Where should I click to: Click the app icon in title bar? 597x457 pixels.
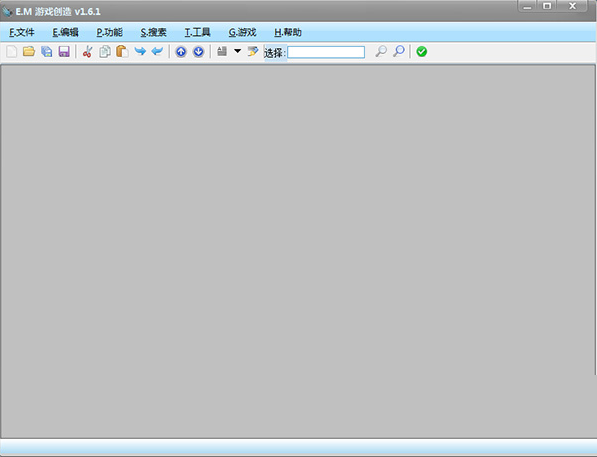8,11
